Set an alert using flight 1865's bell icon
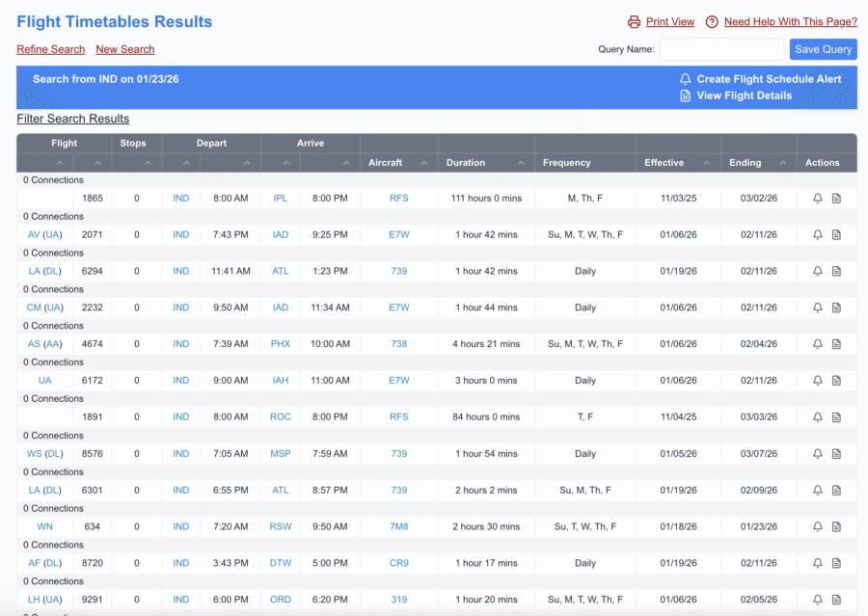 (x=816, y=198)
